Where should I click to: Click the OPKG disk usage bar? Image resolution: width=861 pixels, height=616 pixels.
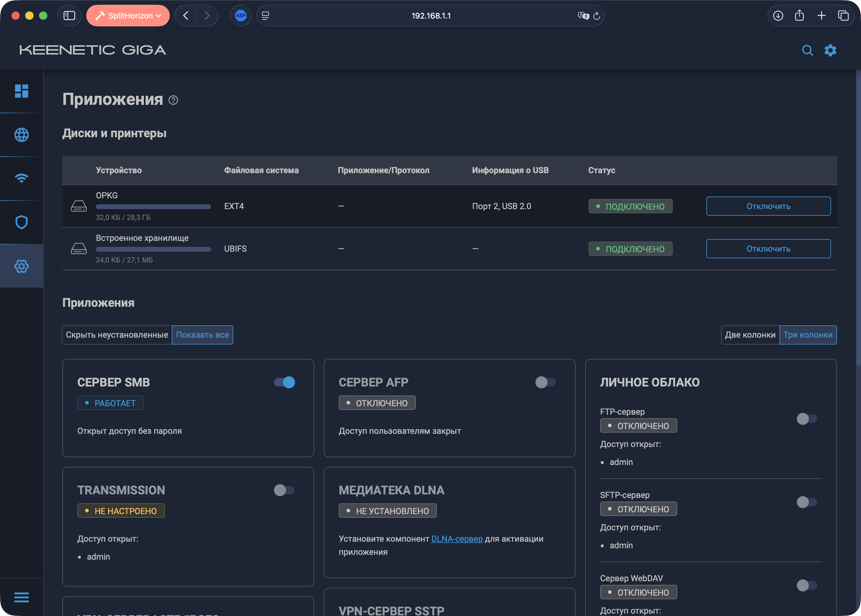(153, 207)
